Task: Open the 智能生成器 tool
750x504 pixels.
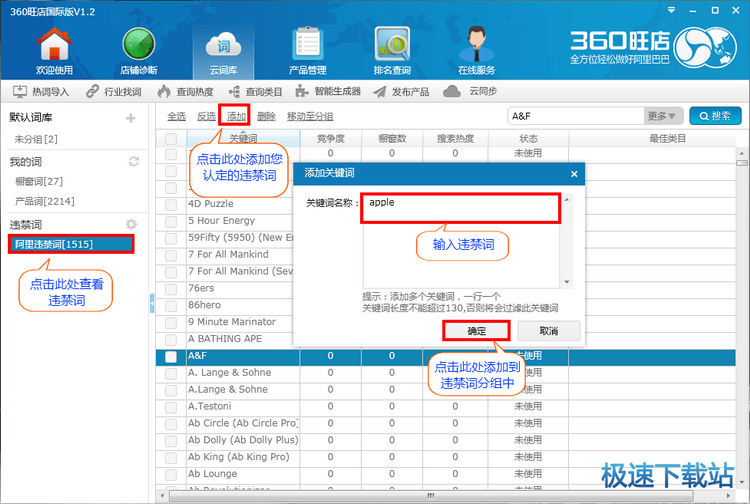Action: tap(328, 91)
